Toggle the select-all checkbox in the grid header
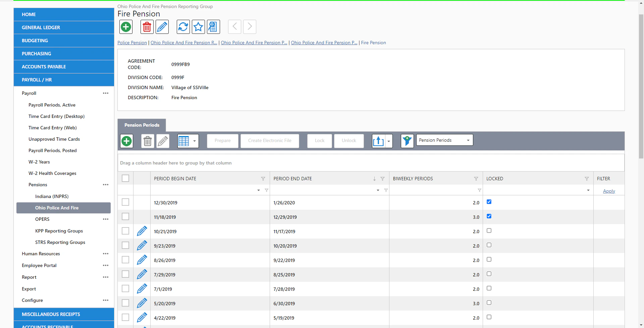This screenshot has width=644, height=328. click(x=125, y=178)
